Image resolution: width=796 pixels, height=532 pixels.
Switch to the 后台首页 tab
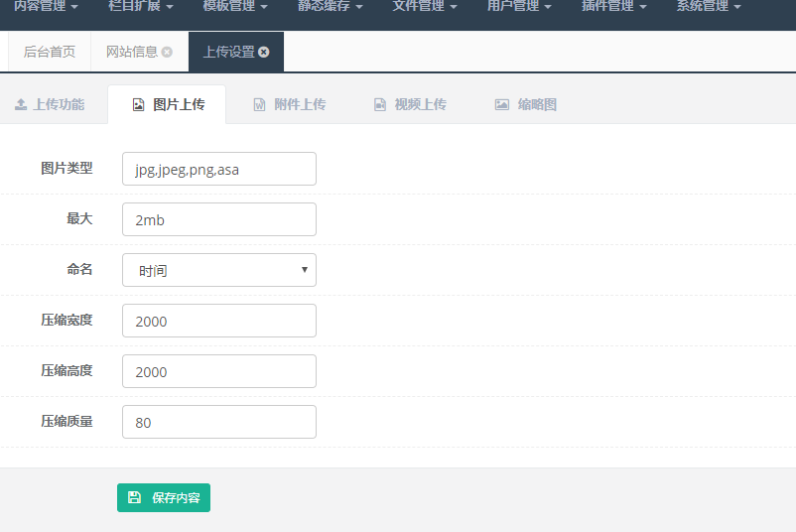coord(50,52)
